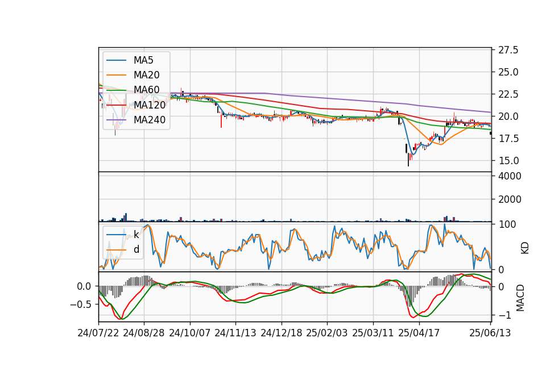Click the k legend label in KD panel

[136, 235]
